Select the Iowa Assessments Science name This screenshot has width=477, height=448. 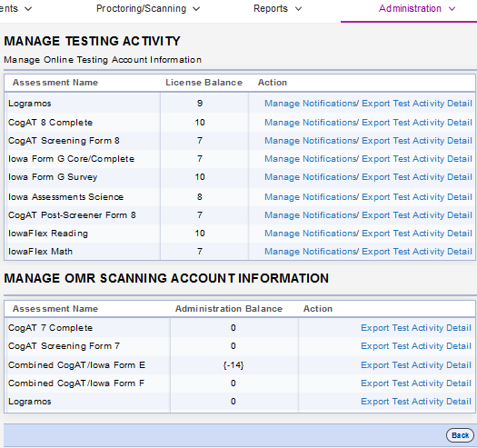[x=65, y=197]
